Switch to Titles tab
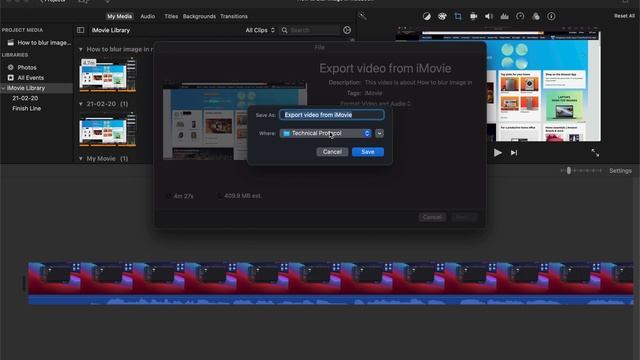 point(171,16)
